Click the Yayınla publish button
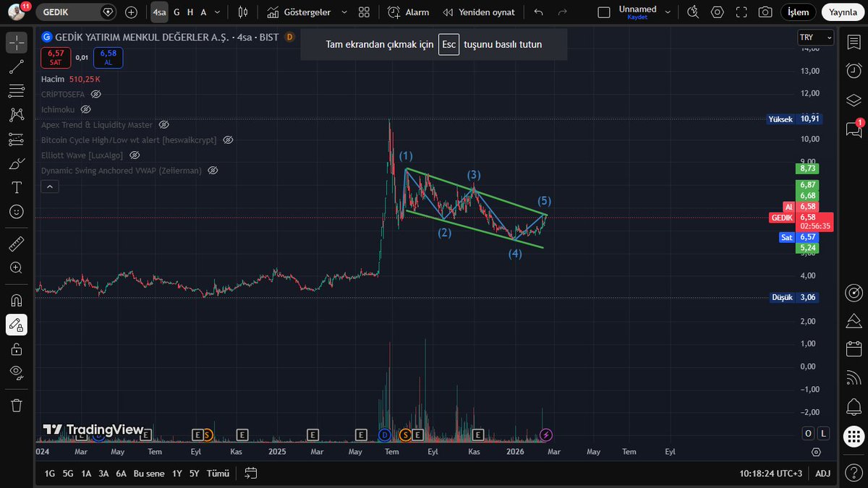This screenshot has height=488, width=868. coord(843,12)
